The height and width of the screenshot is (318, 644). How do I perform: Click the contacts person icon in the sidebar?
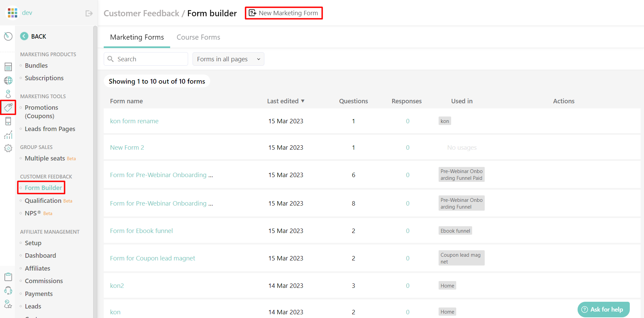click(x=8, y=94)
